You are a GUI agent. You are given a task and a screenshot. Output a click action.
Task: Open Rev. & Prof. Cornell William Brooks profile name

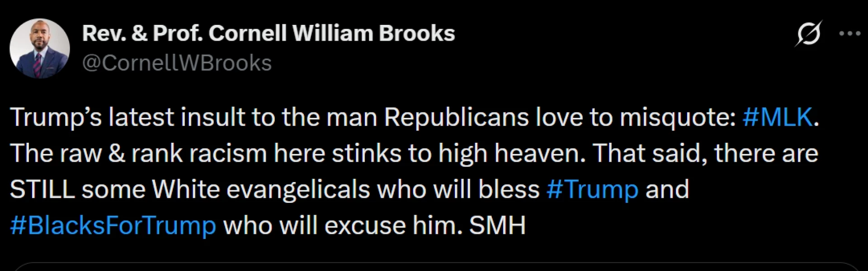pos(269,33)
